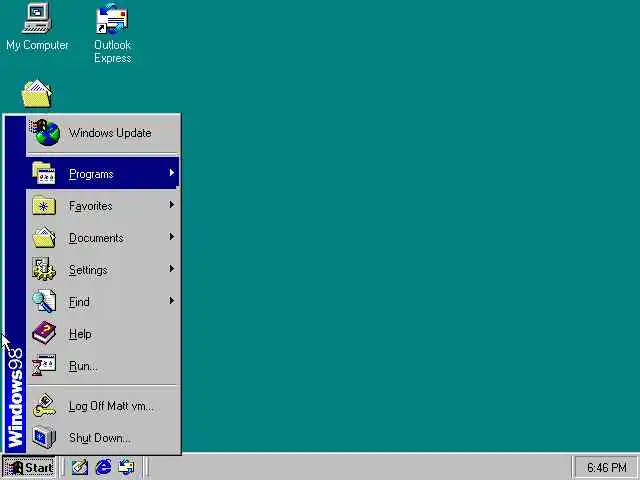640x480 pixels.
Task: Expand the Favorites submenu arrow
Action: 172,205
